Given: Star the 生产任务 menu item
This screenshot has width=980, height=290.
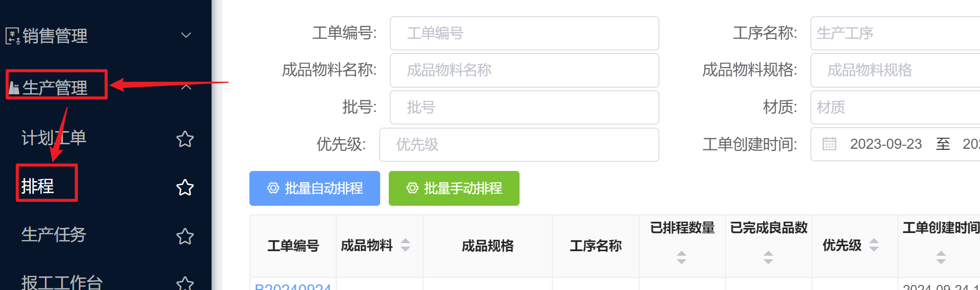Looking at the screenshot, I should tap(185, 236).
